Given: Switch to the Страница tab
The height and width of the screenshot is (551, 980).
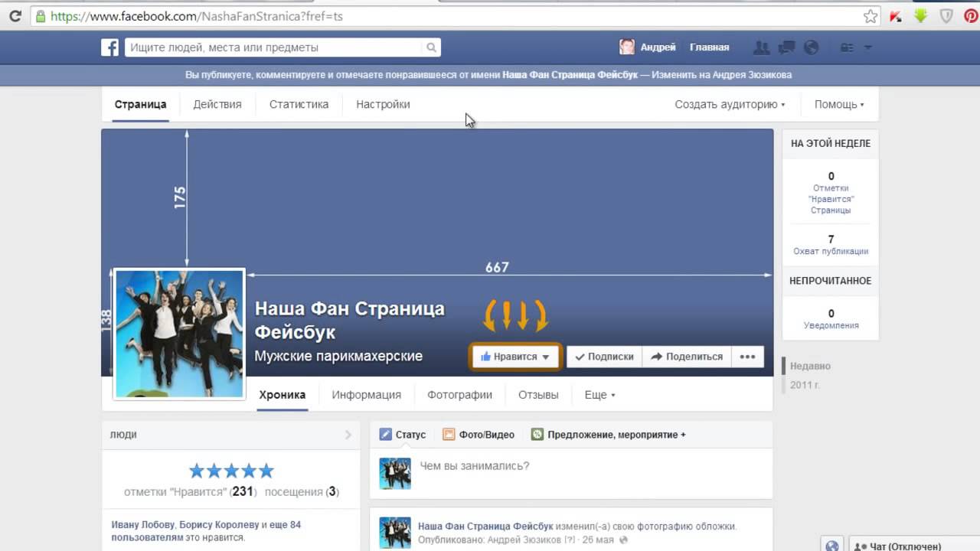Looking at the screenshot, I should click(x=140, y=104).
